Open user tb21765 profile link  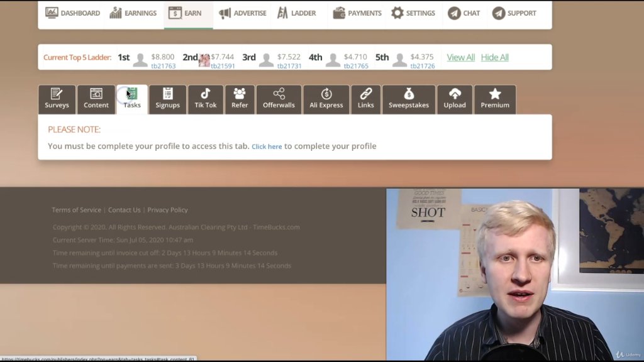click(x=356, y=66)
